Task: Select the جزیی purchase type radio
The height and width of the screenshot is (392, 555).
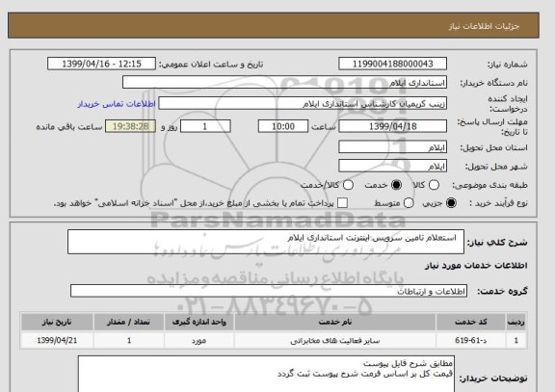Action: (x=451, y=203)
